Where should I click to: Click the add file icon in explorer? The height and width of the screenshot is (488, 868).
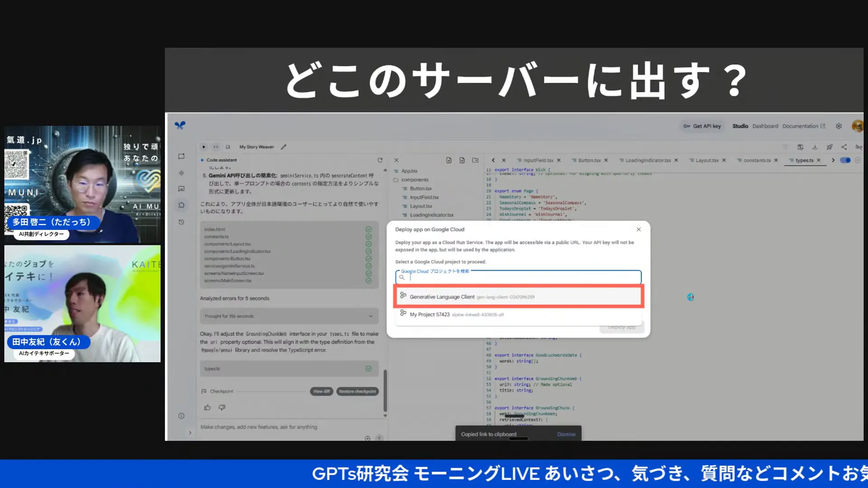(x=449, y=160)
